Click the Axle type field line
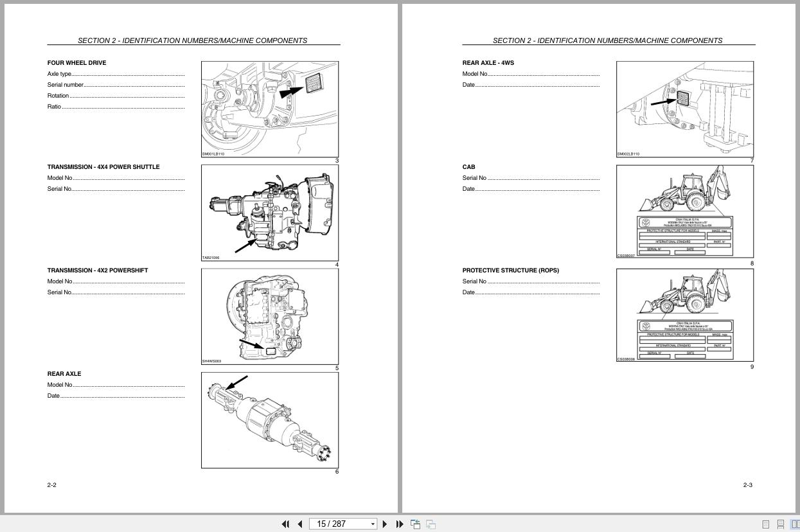This screenshot has height=532, width=800. click(116, 74)
